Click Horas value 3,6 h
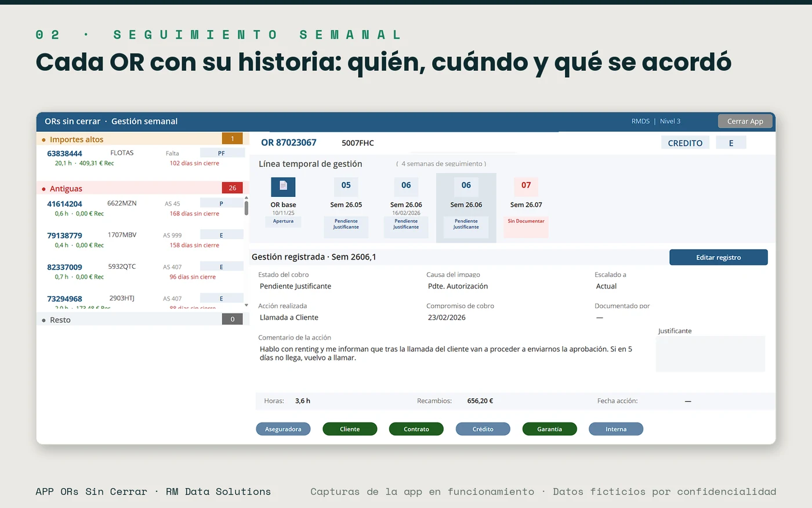The image size is (812, 508). click(x=303, y=401)
